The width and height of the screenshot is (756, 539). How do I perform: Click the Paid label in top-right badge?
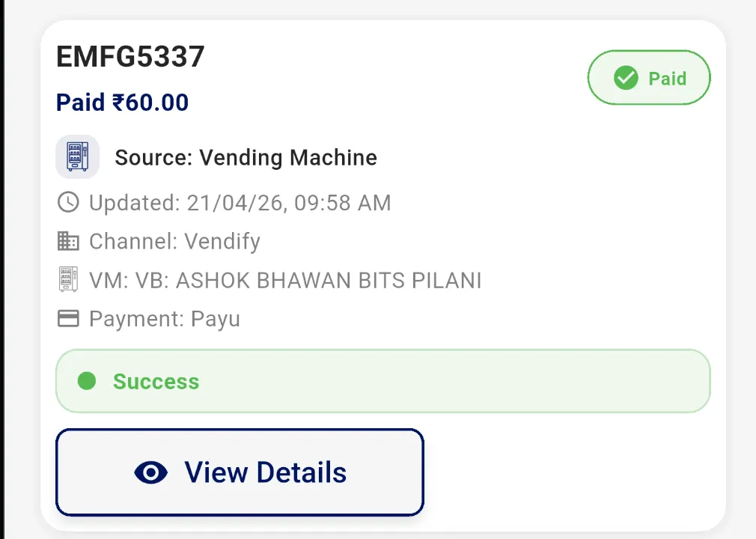667,79
